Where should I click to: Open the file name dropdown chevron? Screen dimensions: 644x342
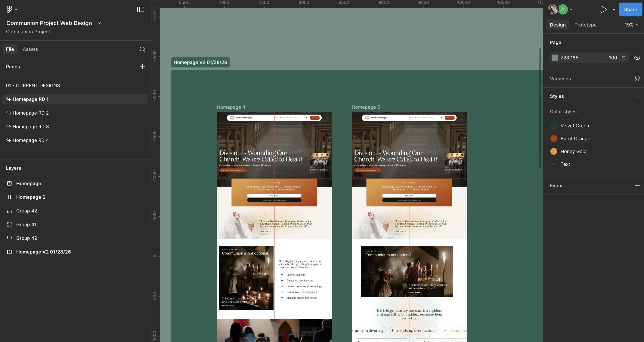[99, 23]
